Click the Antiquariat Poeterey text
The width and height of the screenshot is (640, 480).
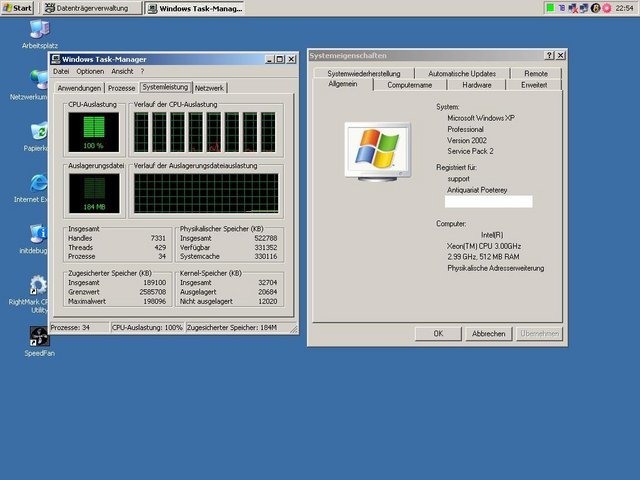[x=477, y=190]
